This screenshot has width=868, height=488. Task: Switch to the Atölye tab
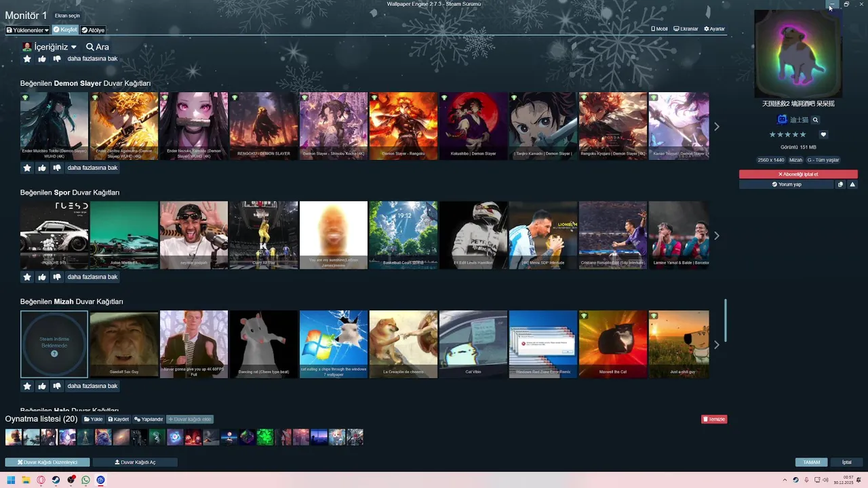click(x=93, y=30)
